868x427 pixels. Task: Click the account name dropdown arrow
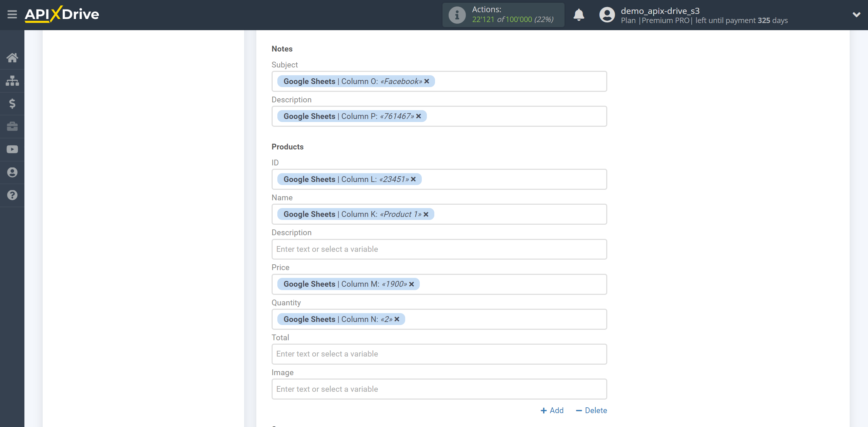[854, 15]
